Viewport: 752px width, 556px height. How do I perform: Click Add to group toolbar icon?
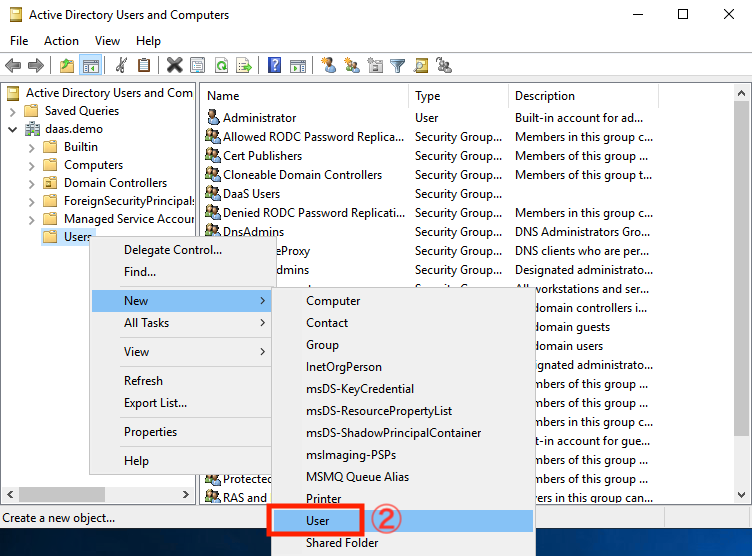click(444, 65)
